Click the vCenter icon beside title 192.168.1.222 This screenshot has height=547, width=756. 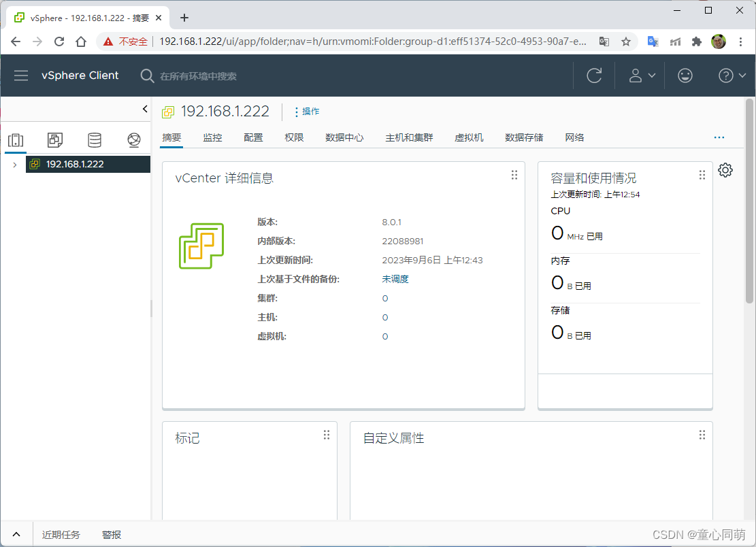coord(168,112)
